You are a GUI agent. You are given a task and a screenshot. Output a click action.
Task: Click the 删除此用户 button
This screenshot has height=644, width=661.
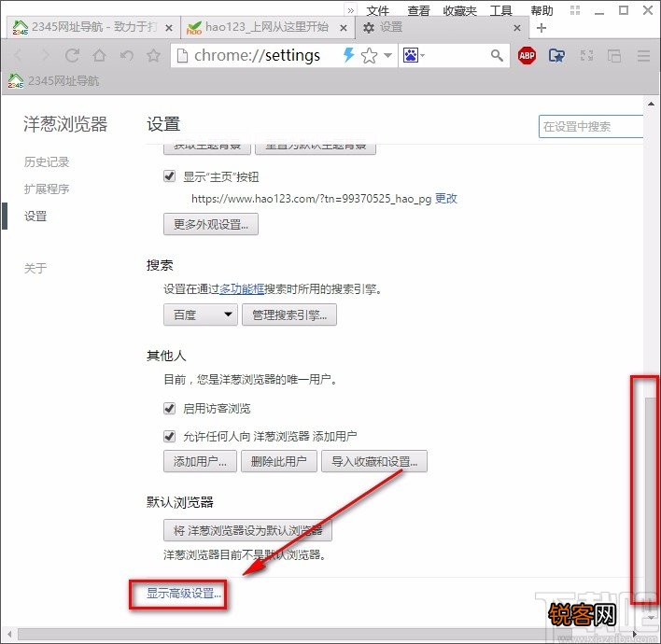coord(279,461)
